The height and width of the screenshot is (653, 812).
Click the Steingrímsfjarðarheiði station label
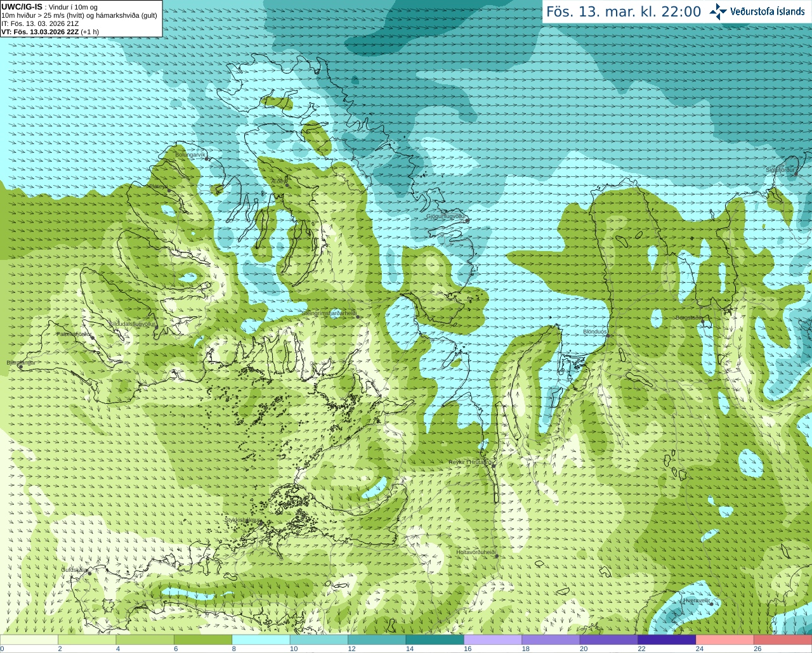coord(329,313)
